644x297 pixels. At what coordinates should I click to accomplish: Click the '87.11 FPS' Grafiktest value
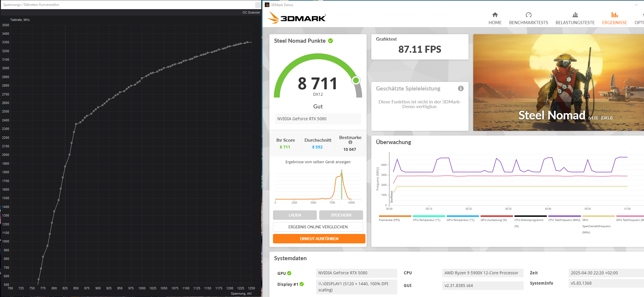[420, 49]
